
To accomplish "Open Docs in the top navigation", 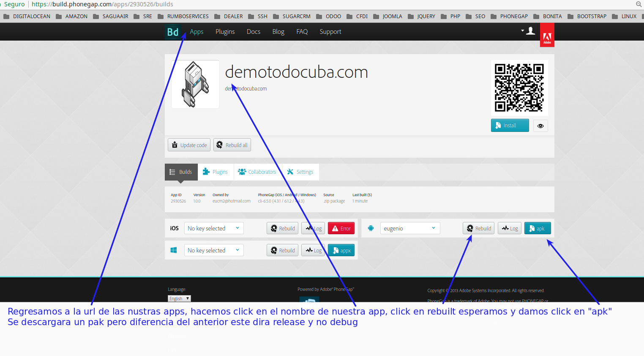I will pos(254,32).
